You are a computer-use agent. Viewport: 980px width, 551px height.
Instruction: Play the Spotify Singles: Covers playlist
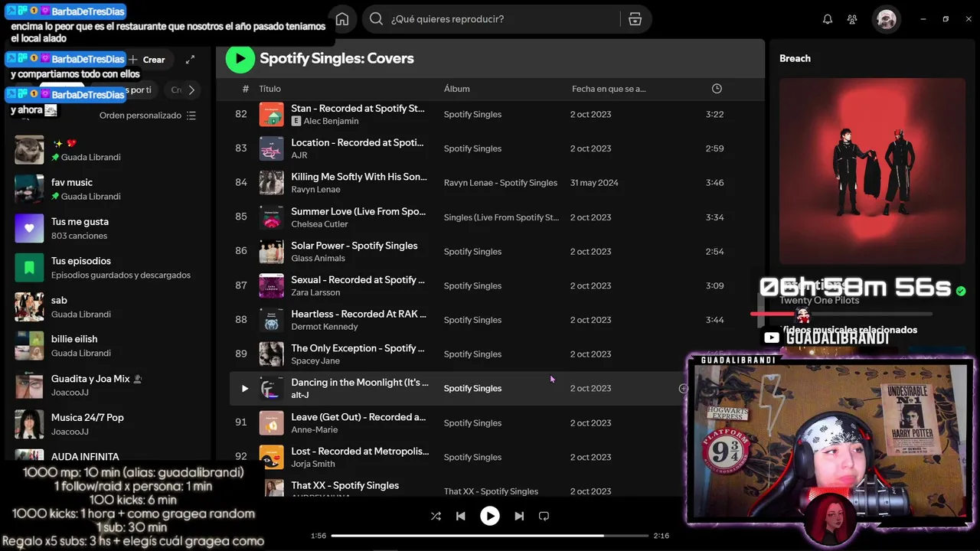pyautogui.click(x=240, y=58)
